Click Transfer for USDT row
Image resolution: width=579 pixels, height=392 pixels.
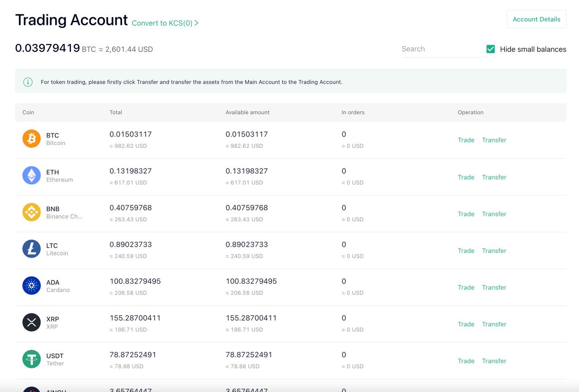(494, 361)
